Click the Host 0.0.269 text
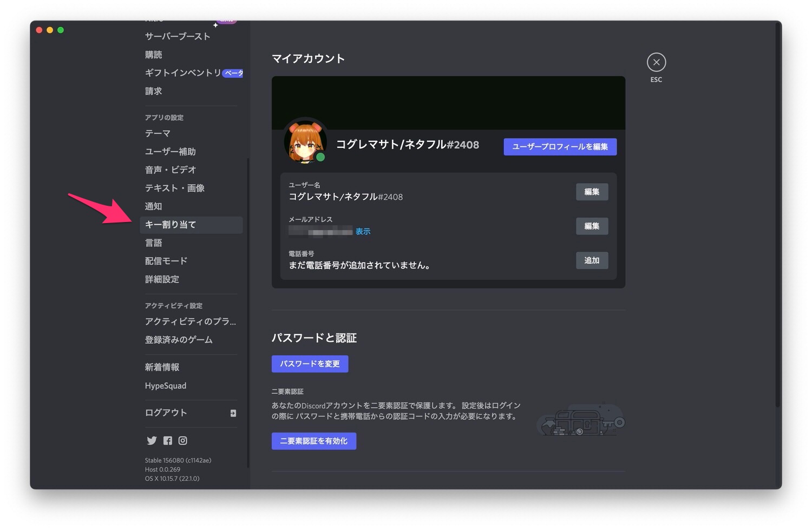The image size is (812, 529). tap(162, 469)
